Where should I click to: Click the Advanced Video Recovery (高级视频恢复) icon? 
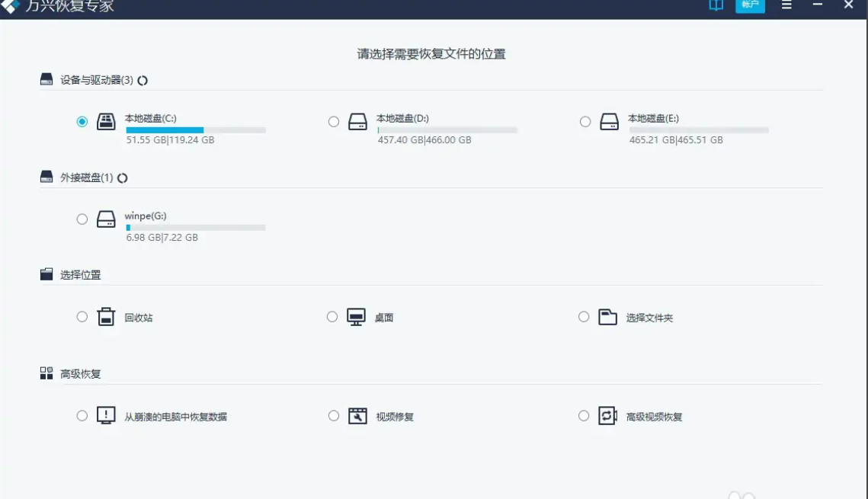[x=607, y=416]
